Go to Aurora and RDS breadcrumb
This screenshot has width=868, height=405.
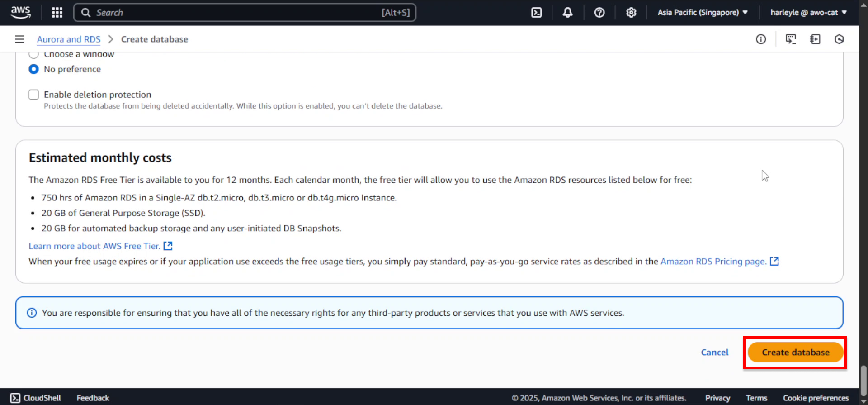pos(69,39)
